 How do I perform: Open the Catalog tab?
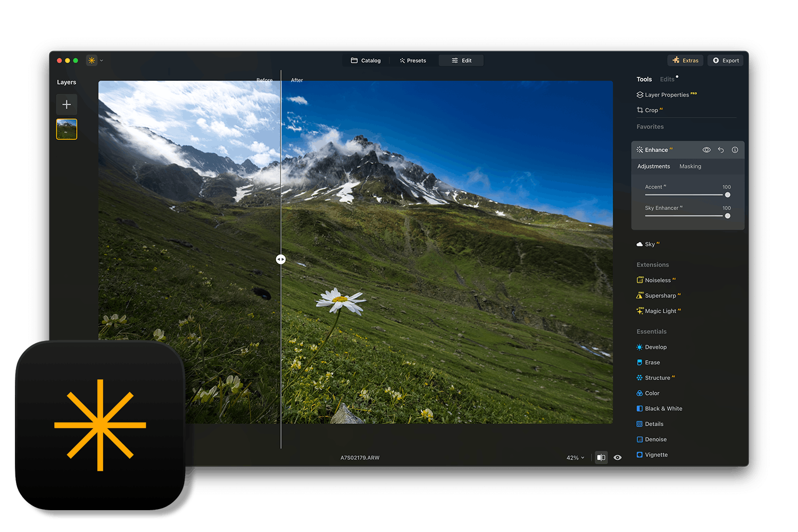pyautogui.click(x=366, y=61)
